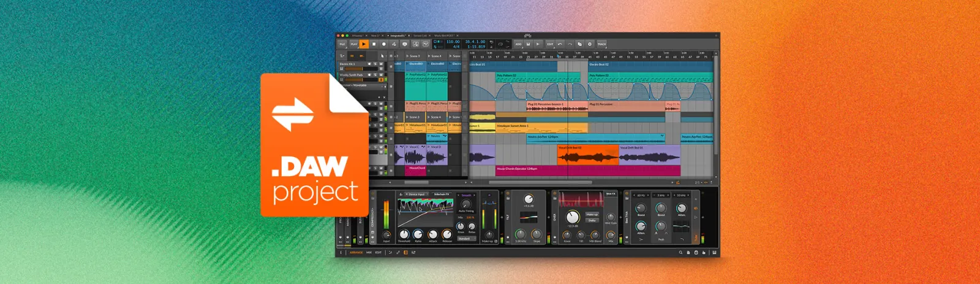Click the compressor Threshold knob
The height and width of the screenshot is (284, 980).
[404, 234]
